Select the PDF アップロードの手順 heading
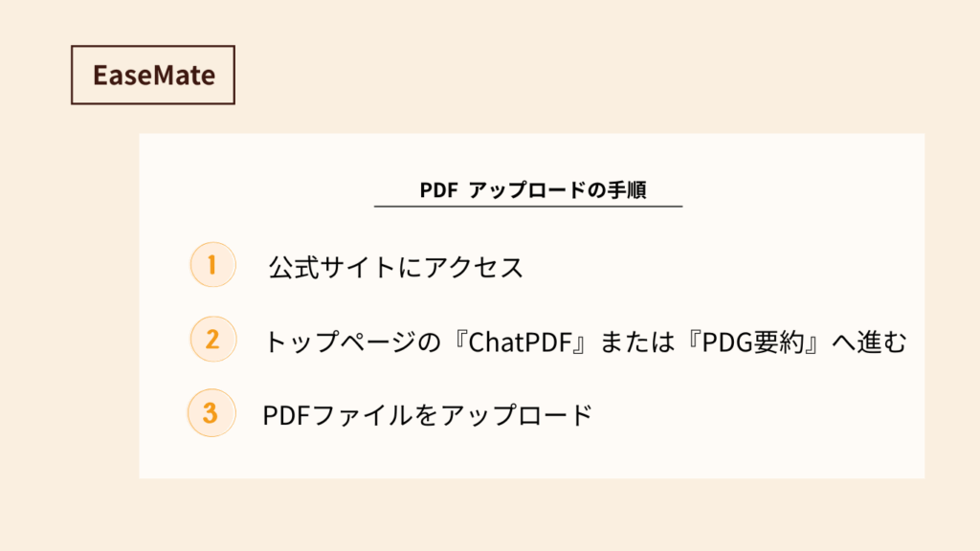 coord(532,190)
